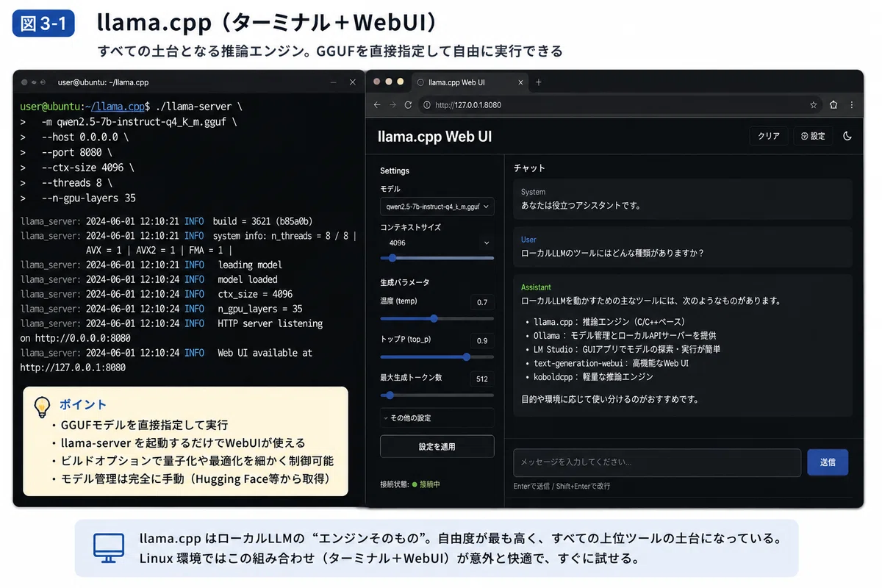
Task: Click the 設定を適用 button
Action: pos(437,446)
